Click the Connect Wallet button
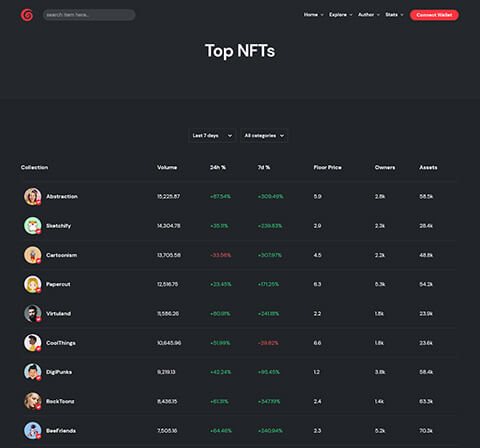Image resolution: width=480 pixels, height=448 pixels. point(434,15)
